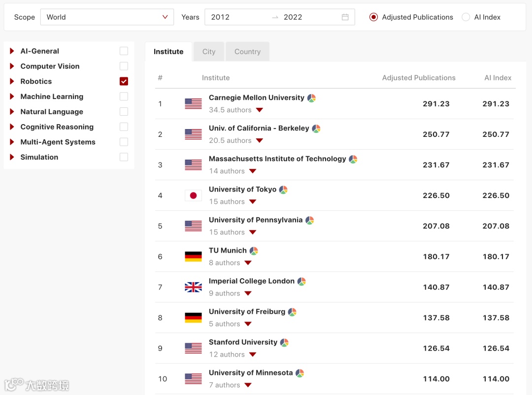
Task: Click the Institute column header
Action: coord(216,78)
